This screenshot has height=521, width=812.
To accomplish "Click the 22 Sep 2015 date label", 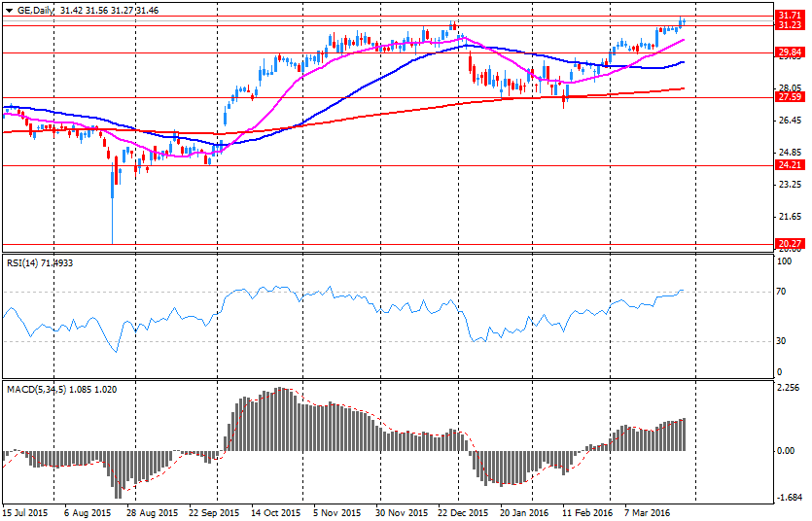I will pos(214,513).
